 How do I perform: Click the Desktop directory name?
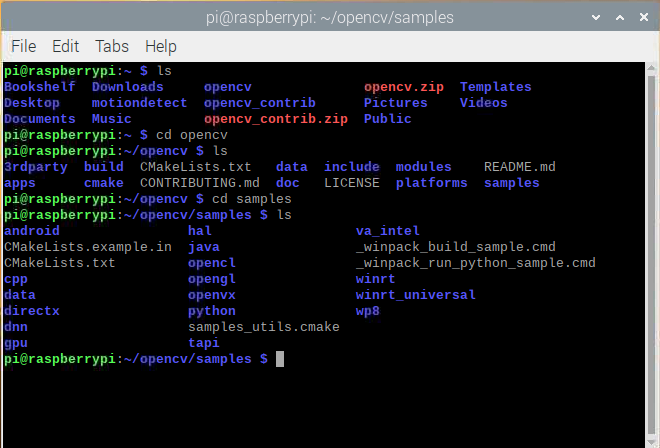(x=32, y=103)
